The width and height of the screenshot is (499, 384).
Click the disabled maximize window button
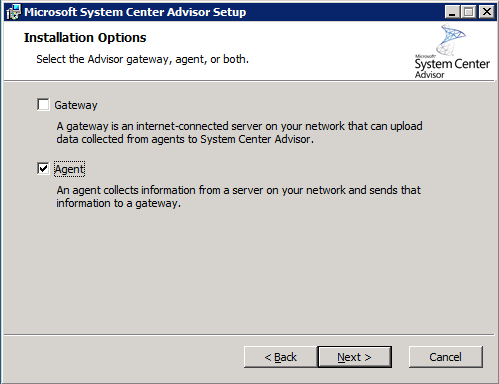click(469, 12)
